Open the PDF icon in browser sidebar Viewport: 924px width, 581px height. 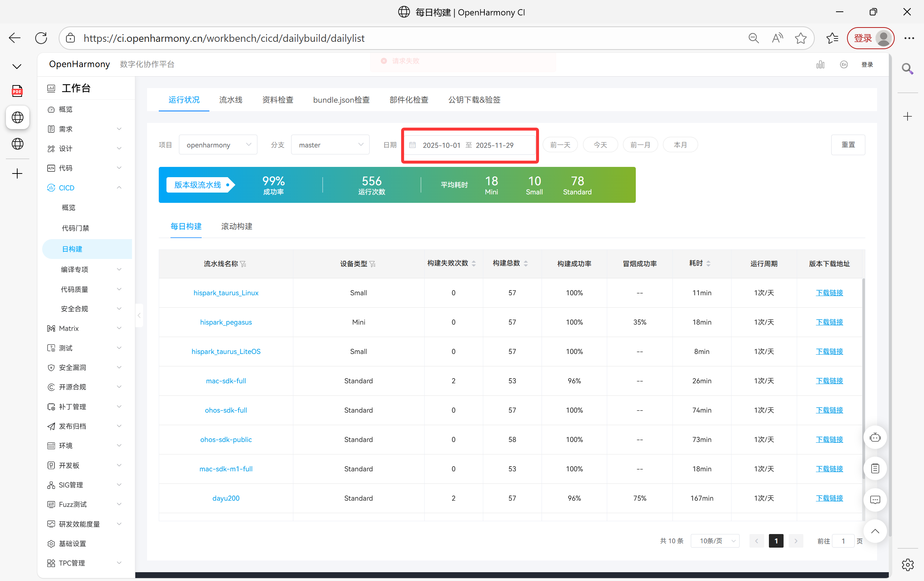pyautogui.click(x=17, y=91)
